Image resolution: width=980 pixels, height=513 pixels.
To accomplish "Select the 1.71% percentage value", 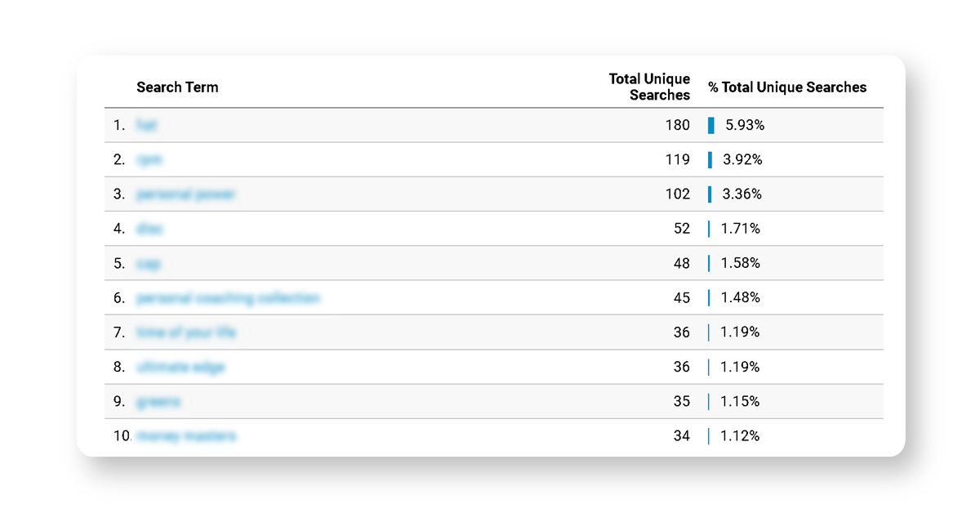I will [x=741, y=229].
